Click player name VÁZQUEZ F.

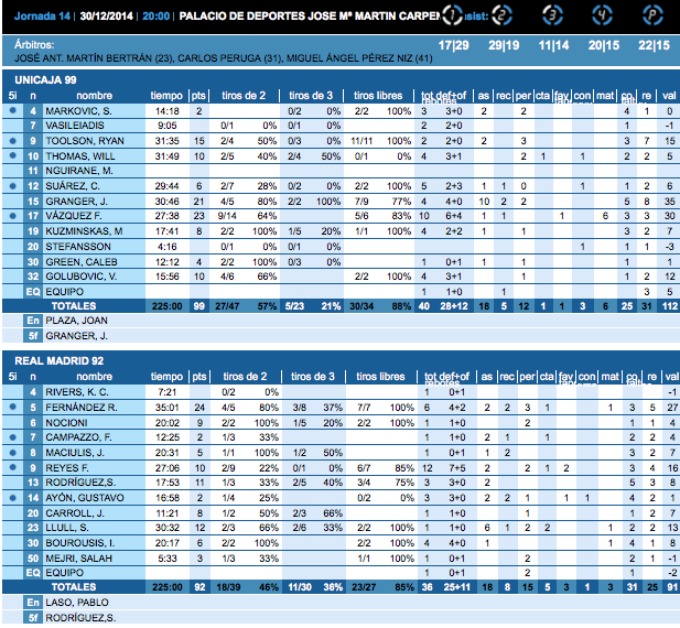[74, 216]
